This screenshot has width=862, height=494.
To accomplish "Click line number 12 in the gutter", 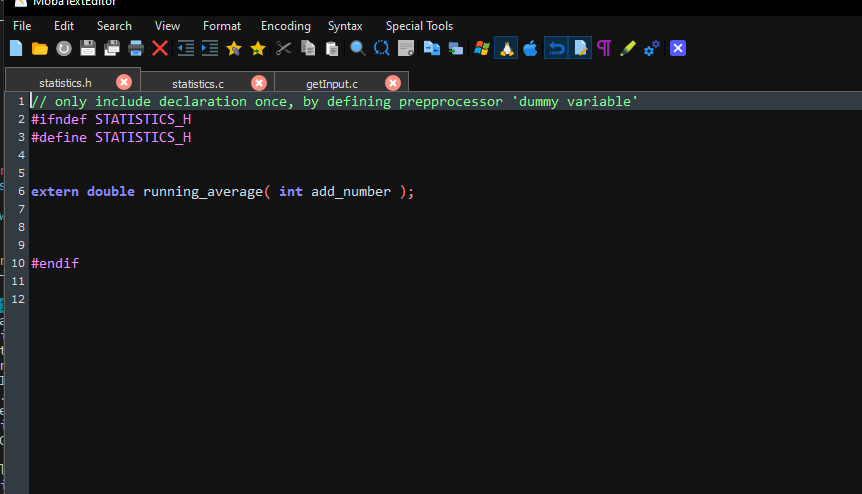I will click(18, 299).
